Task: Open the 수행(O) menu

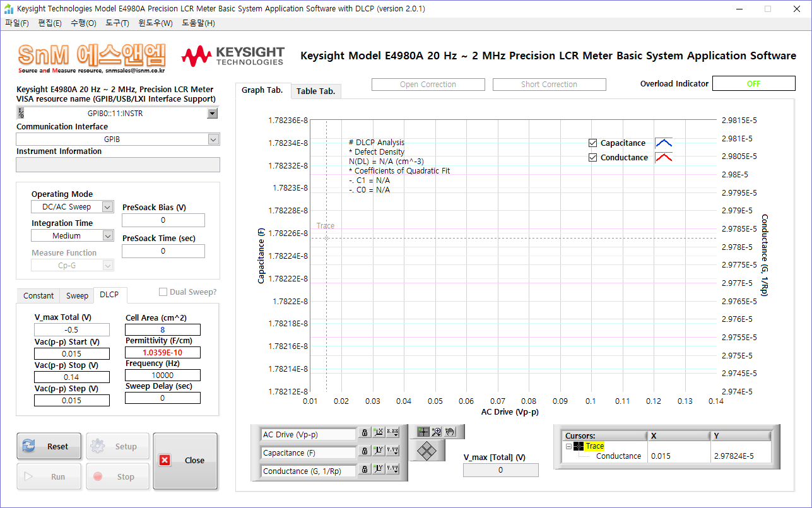Action: tap(83, 23)
